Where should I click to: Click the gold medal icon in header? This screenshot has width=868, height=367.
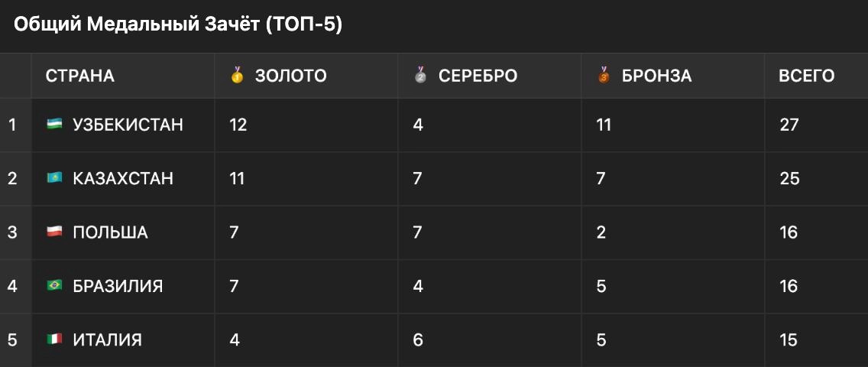coord(237,75)
